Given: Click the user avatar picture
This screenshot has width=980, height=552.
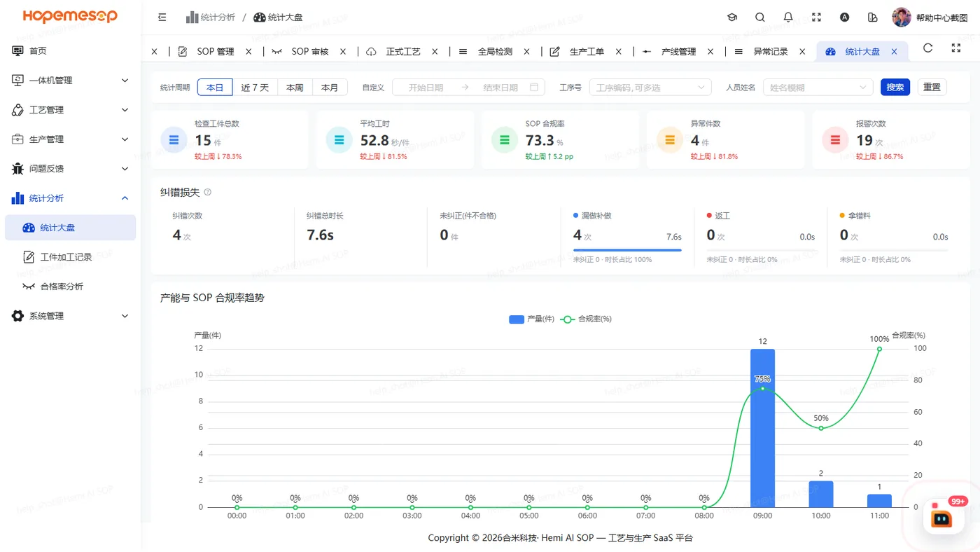Looking at the screenshot, I should coord(902,18).
